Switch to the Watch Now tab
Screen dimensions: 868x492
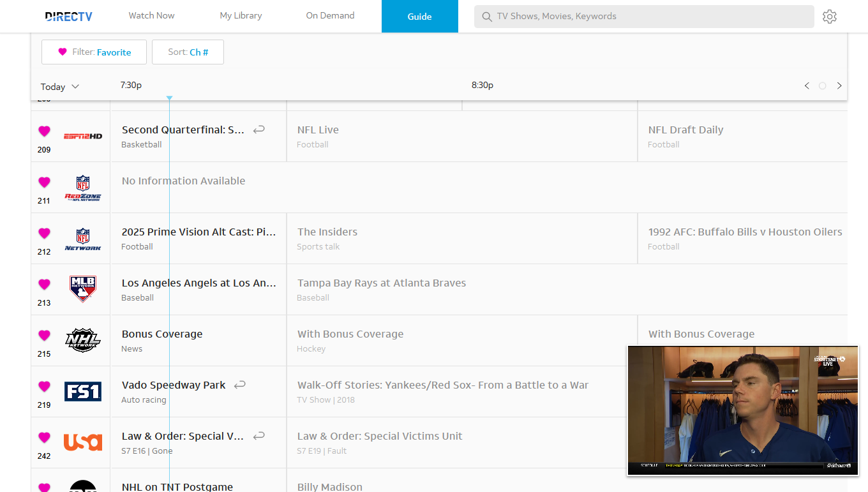tap(151, 16)
